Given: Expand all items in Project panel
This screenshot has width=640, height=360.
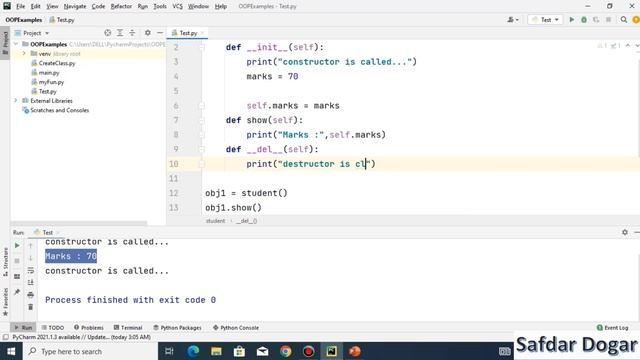Looking at the screenshot, I should click(120, 33).
